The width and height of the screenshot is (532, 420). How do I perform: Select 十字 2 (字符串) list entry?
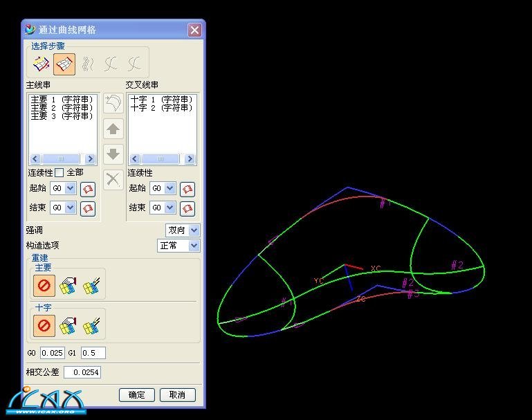point(161,107)
